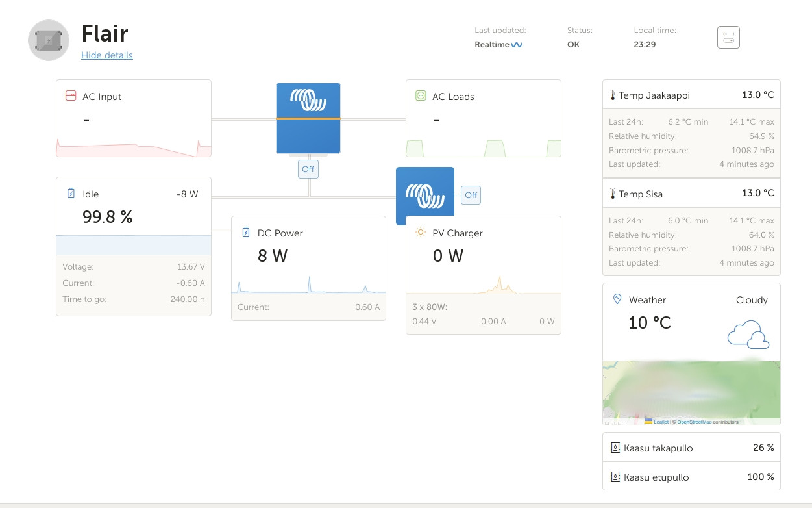Screen dimensions: 812x508
Task: Toggle the Off switch below the inverter
Action: pyautogui.click(x=308, y=169)
